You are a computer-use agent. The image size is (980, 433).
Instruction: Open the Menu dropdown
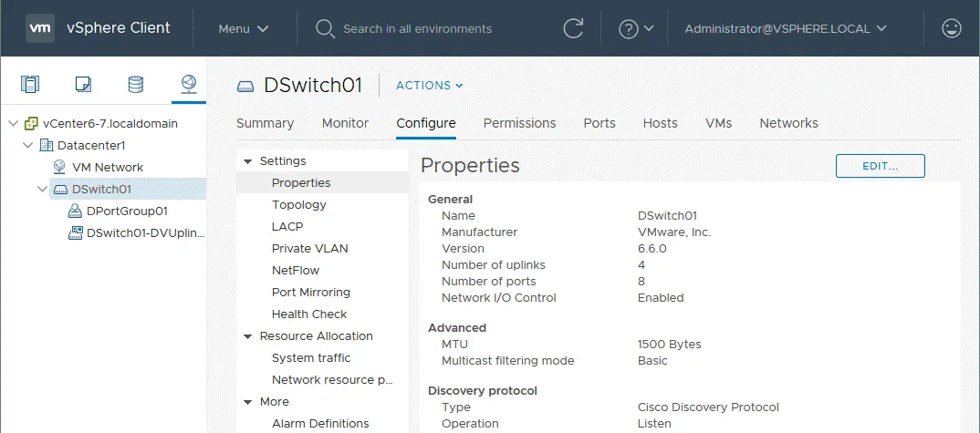pyautogui.click(x=244, y=28)
